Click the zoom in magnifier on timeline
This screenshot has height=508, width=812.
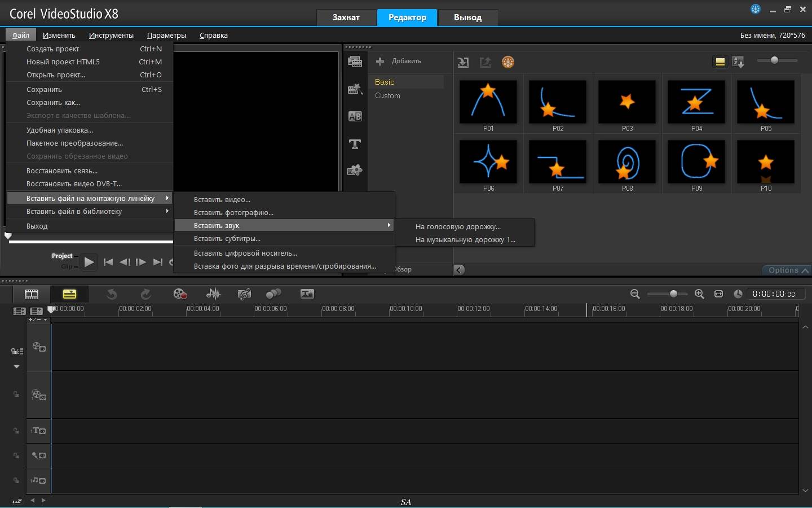pyautogui.click(x=699, y=294)
